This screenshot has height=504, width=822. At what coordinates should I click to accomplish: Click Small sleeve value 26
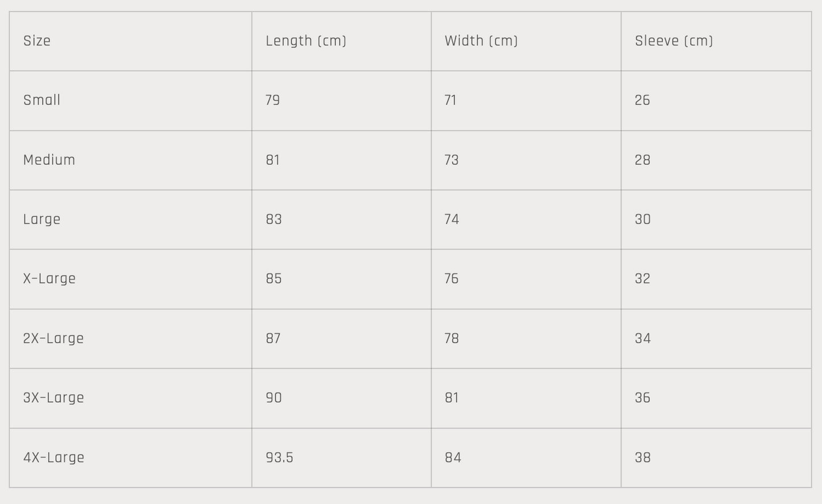pos(642,100)
